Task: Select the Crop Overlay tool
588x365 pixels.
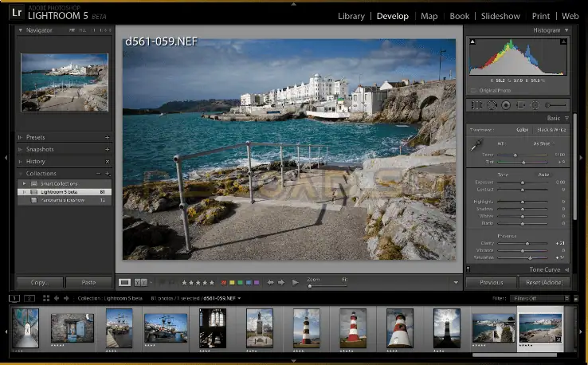Action: click(x=476, y=105)
